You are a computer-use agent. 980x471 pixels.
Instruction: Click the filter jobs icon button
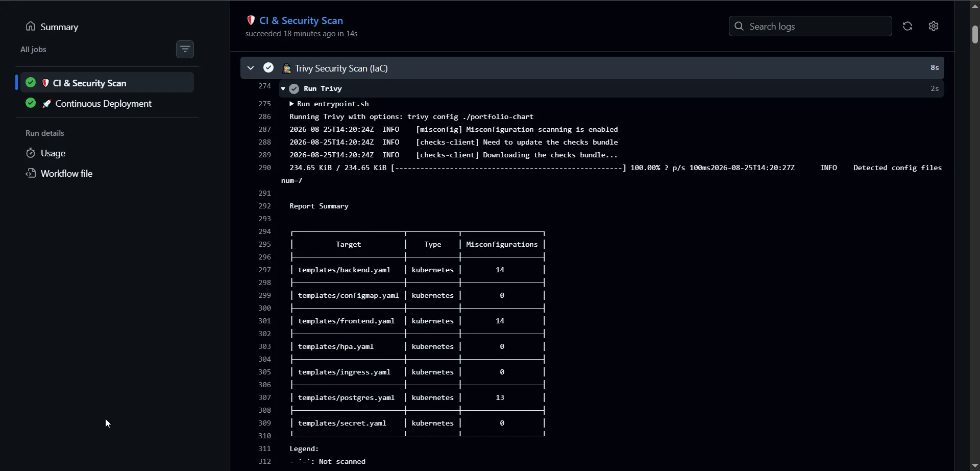point(185,50)
